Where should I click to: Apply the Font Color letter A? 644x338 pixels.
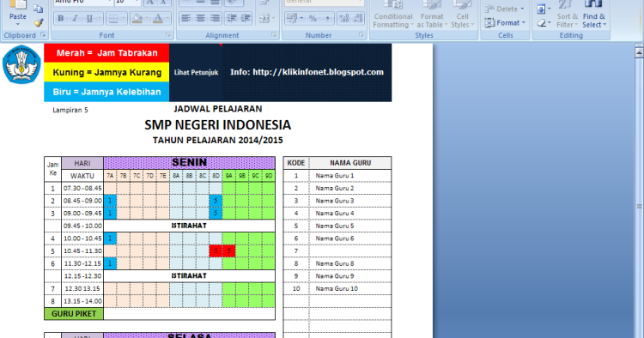coord(157,19)
